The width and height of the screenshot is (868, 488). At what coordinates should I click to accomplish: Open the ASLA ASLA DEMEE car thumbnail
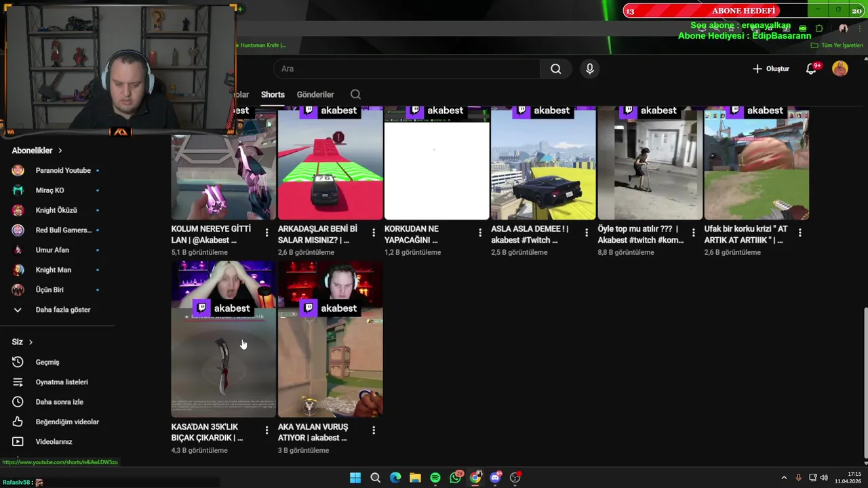pyautogui.click(x=543, y=163)
